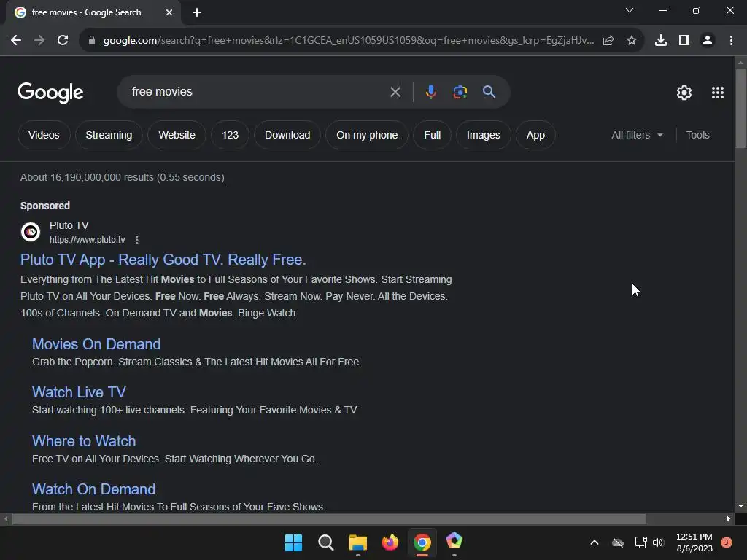Screen dimensions: 747x560
Task: Select the App filter chip
Action: pyautogui.click(x=535, y=135)
